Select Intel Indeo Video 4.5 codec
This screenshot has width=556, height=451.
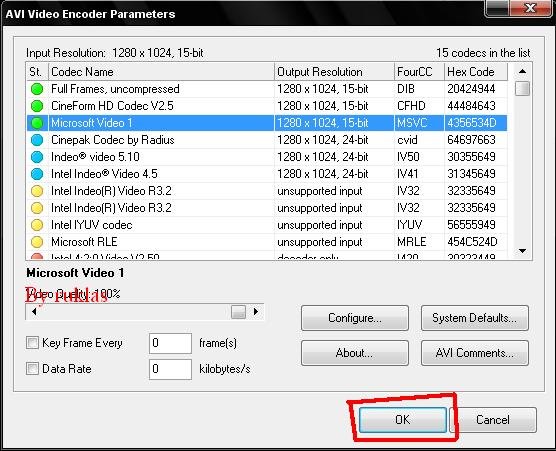coord(267,174)
